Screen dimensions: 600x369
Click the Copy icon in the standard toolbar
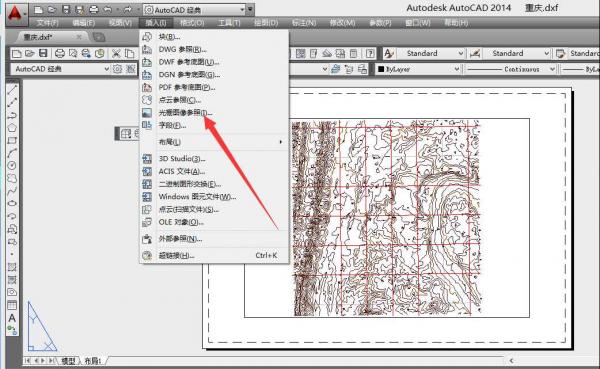click(130, 53)
